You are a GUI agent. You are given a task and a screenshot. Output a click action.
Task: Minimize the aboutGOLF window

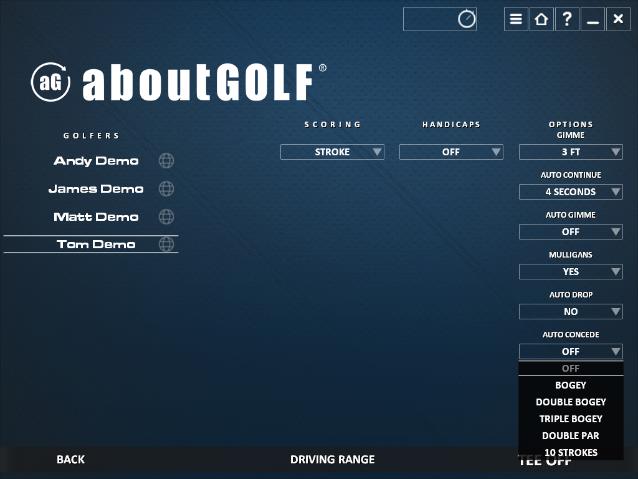[x=593, y=19]
